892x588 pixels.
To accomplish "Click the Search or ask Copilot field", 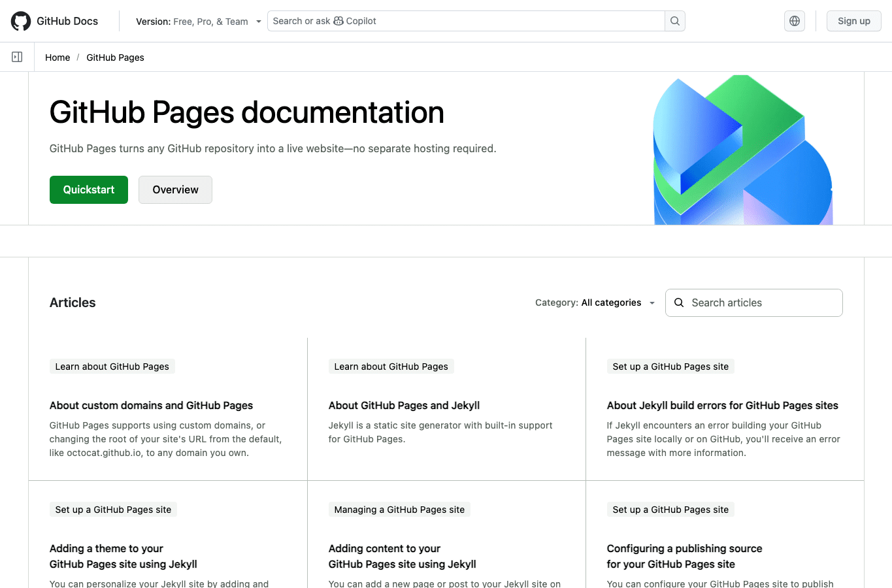I will pos(466,21).
